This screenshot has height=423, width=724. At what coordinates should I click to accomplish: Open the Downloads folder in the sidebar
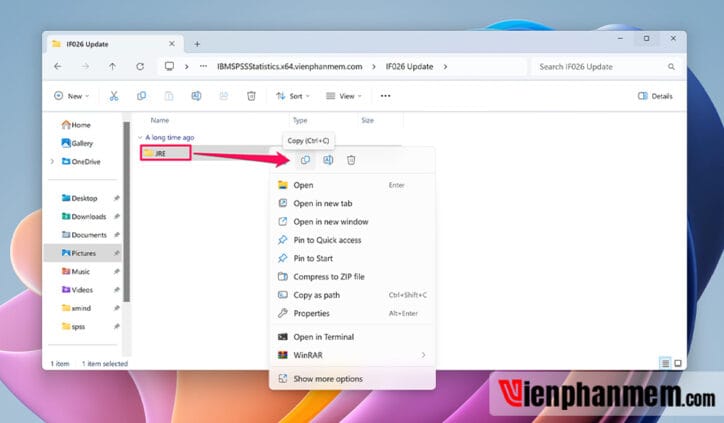84,217
